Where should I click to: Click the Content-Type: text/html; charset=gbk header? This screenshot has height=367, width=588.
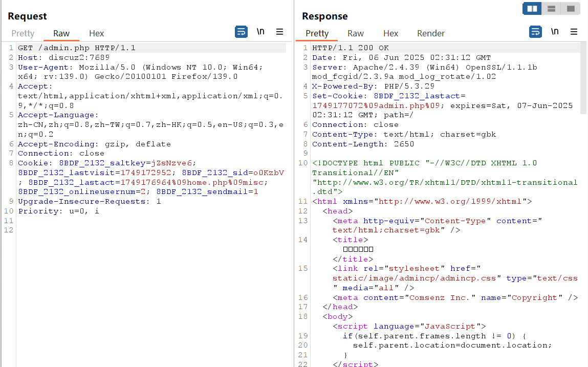click(x=404, y=134)
